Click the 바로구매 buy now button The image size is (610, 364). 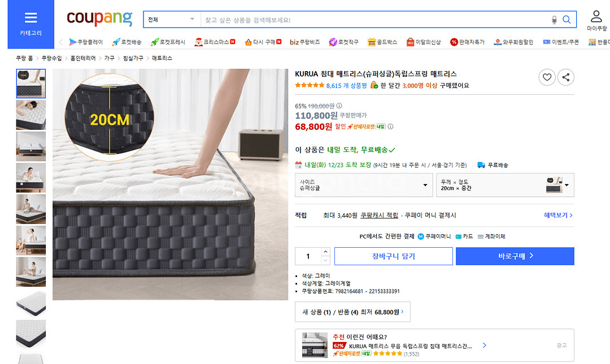pos(515,256)
